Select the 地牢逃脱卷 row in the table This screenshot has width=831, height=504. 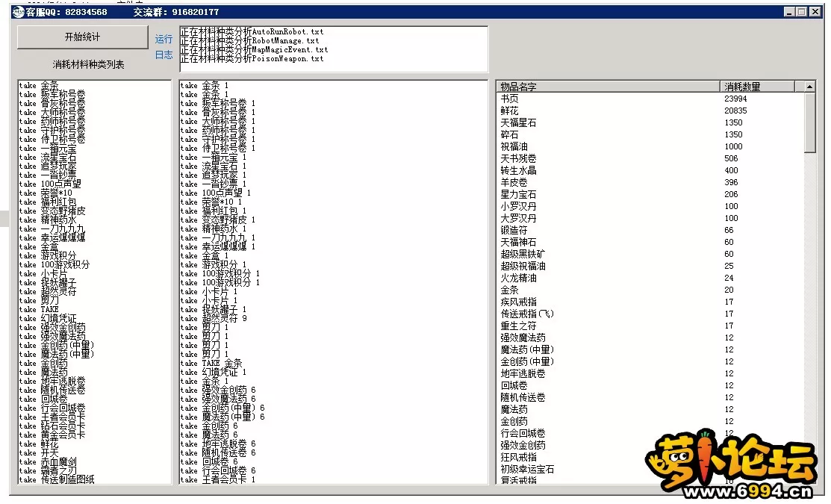click(x=650, y=373)
